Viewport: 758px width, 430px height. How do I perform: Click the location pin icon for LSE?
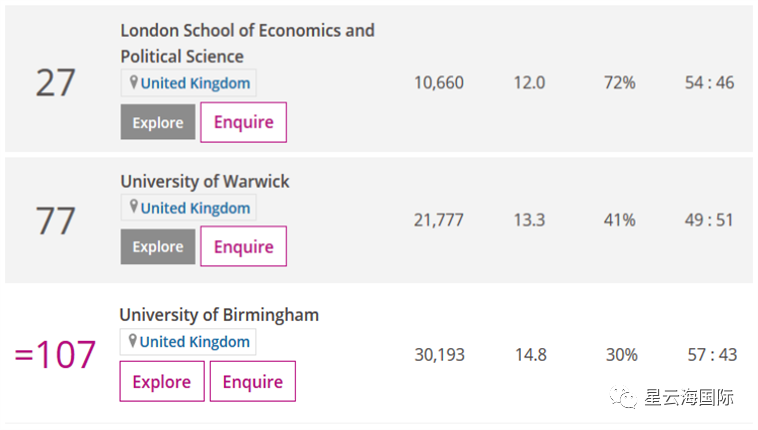tap(133, 83)
